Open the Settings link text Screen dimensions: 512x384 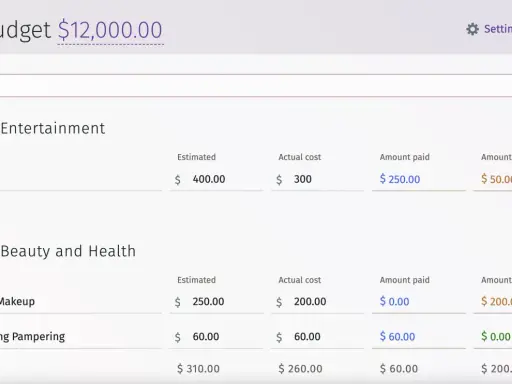coord(498,29)
